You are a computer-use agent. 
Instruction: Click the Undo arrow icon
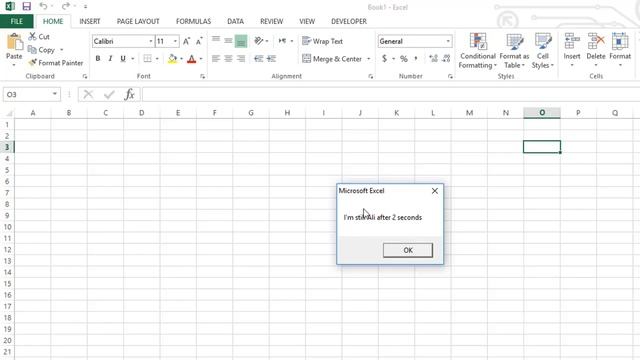[x=43, y=6]
